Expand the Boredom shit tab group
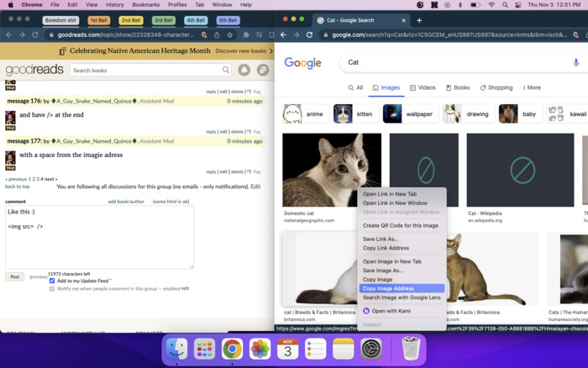588x368 pixels. point(60,20)
